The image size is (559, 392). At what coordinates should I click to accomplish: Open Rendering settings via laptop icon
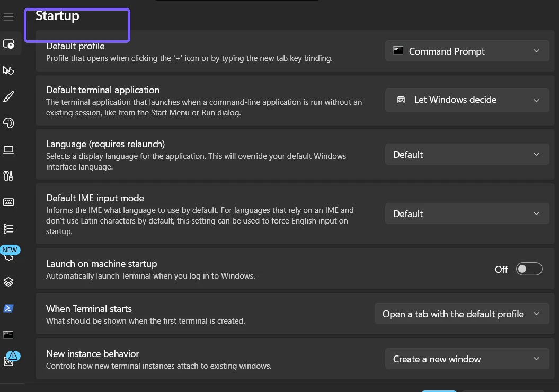coord(8,150)
